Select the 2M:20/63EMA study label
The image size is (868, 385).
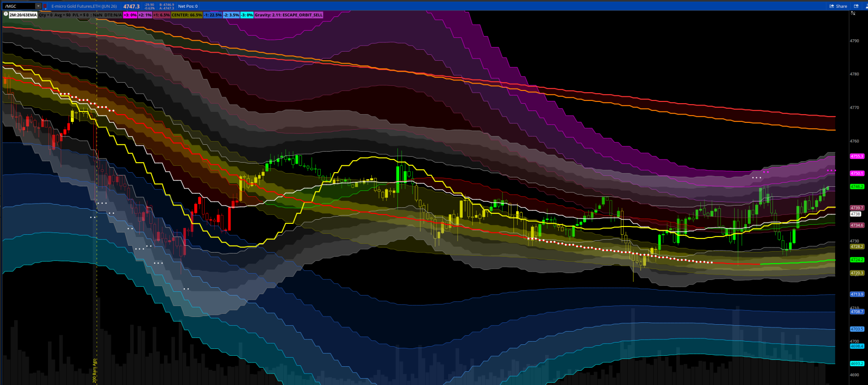[23, 15]
